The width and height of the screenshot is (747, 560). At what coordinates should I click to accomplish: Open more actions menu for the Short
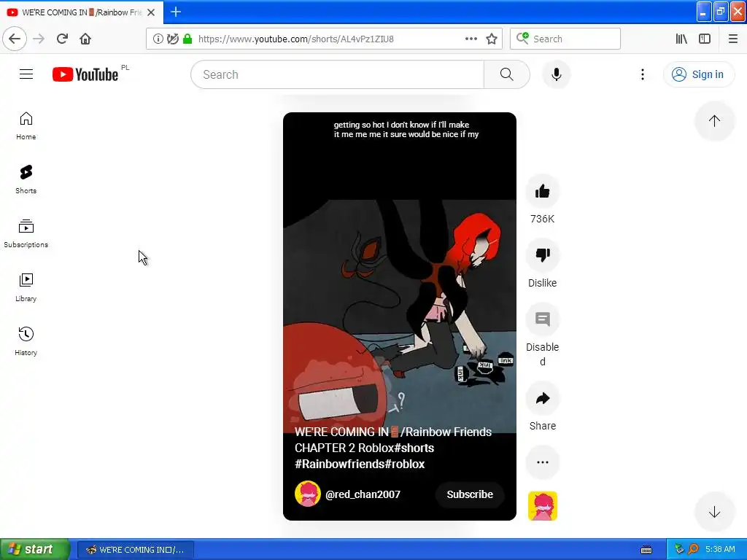pyautogui.click(x=543, y=462)
